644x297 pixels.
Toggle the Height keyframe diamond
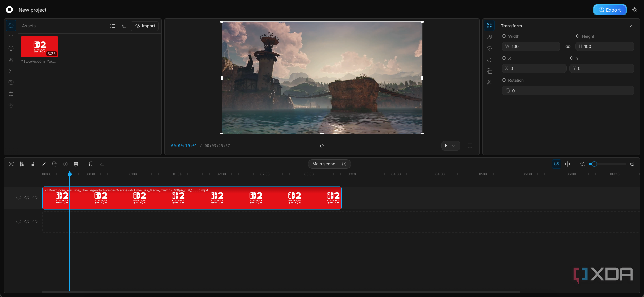click(x=578, y=36)
